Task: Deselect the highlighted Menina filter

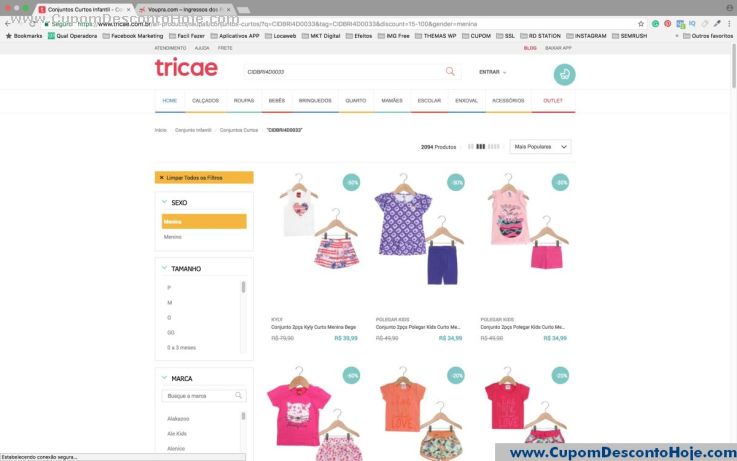Action: tap(204, 221)
